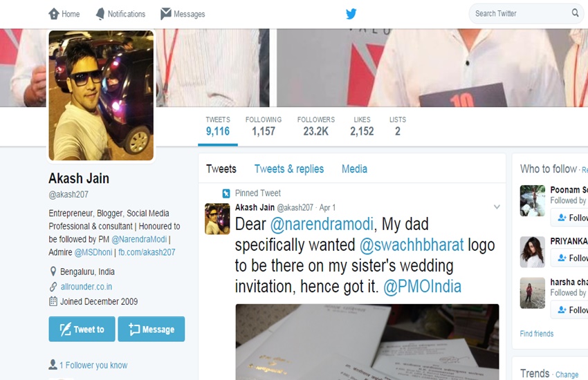The height and width of the screenshot is (380, 588).
Task: Switch to the Media tab
Action: click(x=354, y=169)
